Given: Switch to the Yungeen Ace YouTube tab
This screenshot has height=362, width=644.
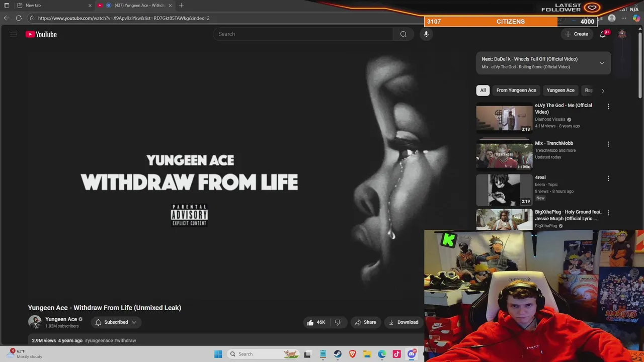Looking at the screenshot, I should click(x=136, y=6).
